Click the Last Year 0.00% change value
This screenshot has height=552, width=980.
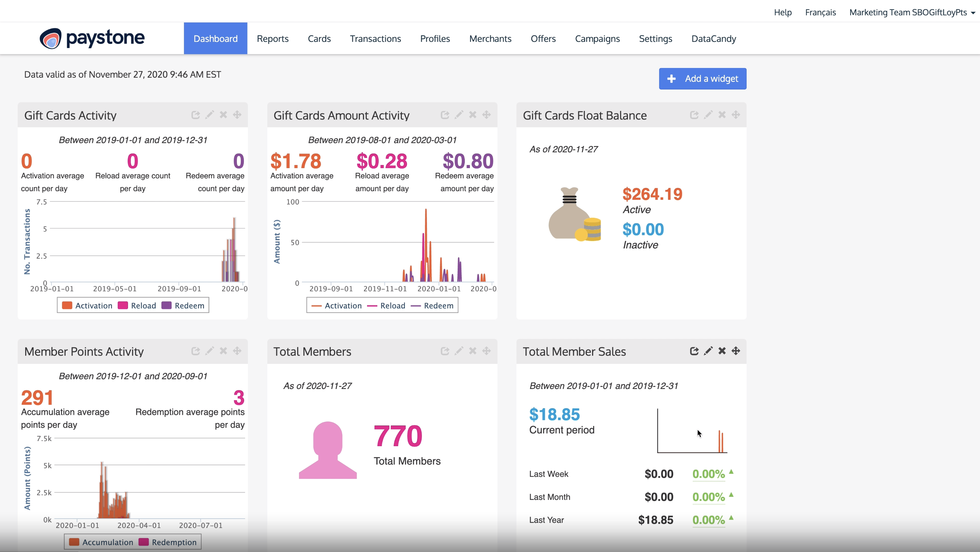[x=708, y=520]
